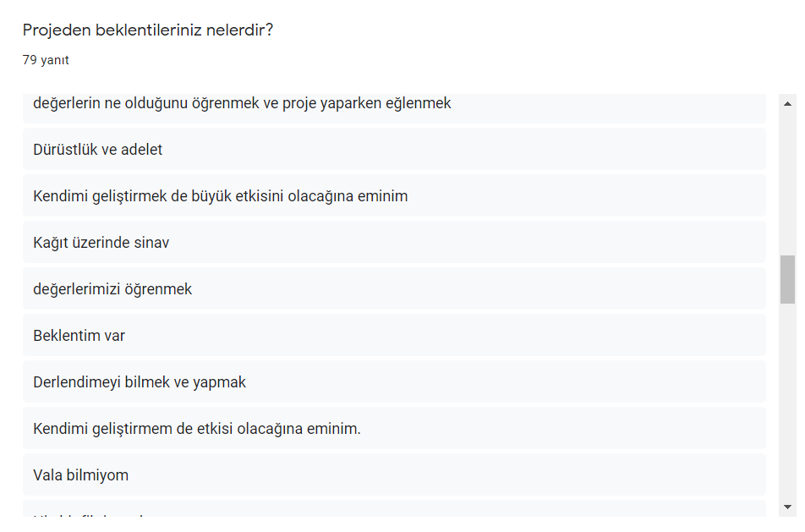Screen dimensions: 805x532
Task: Click the word 'eğlenmek' ending first response
Action: point(419,103)
